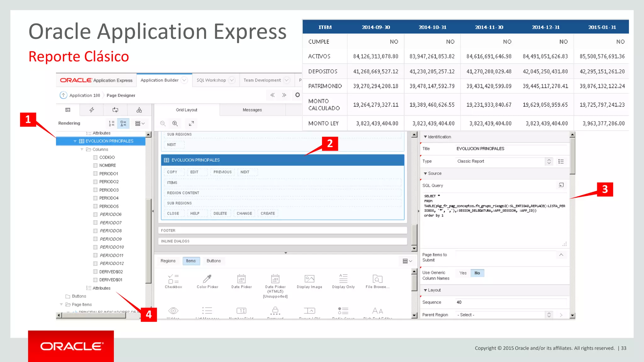Collapse EVOLUCION PRINCIPALES tree node
The image size is (644, 362).
pos(75,141)
